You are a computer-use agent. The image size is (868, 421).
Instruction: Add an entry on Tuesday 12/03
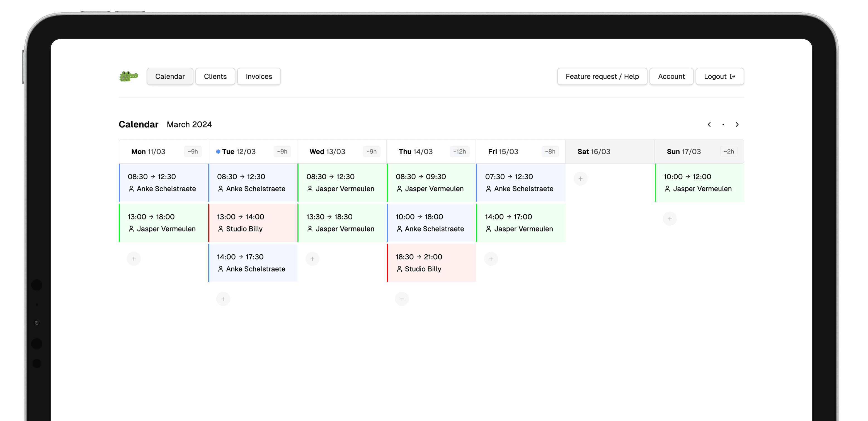pyautogui.click(x=223, y=299)
